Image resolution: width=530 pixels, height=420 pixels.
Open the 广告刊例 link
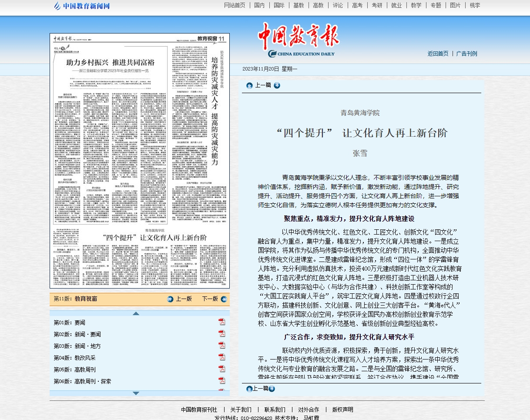click(x=466, y=54)
